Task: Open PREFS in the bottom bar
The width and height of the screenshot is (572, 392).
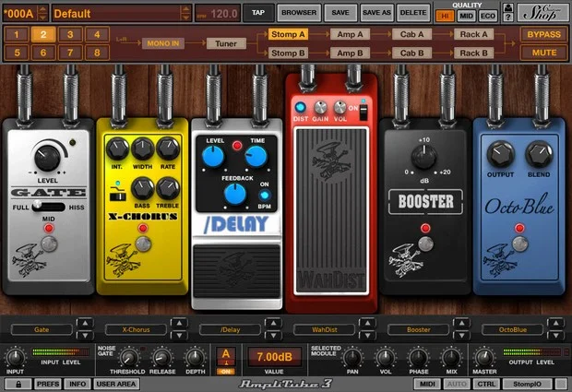Action: tap(48, 384)
